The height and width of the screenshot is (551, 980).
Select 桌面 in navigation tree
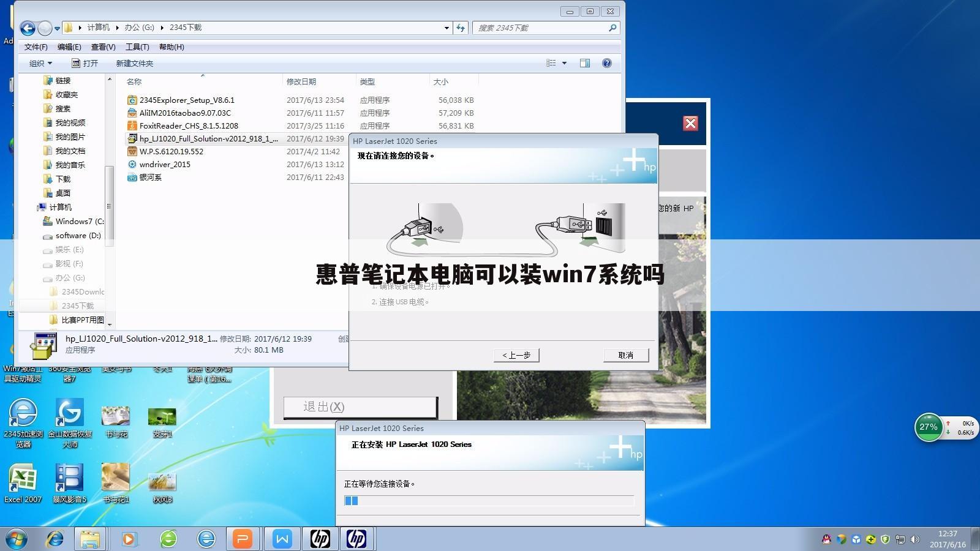(x=62, y=193)
